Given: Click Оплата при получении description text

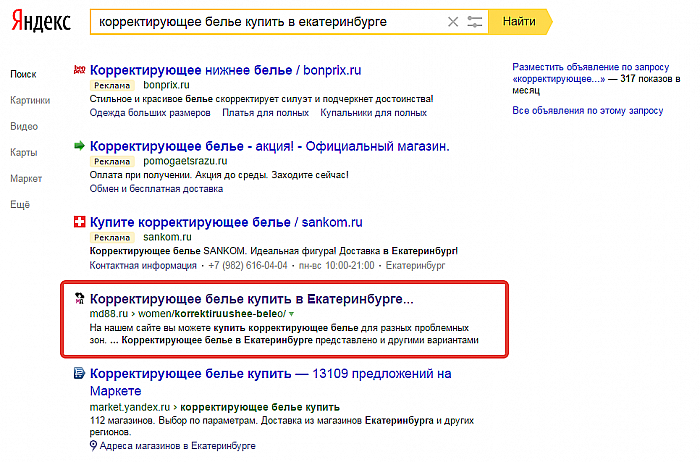Looking at the screenshot, I should coord(219,175).
